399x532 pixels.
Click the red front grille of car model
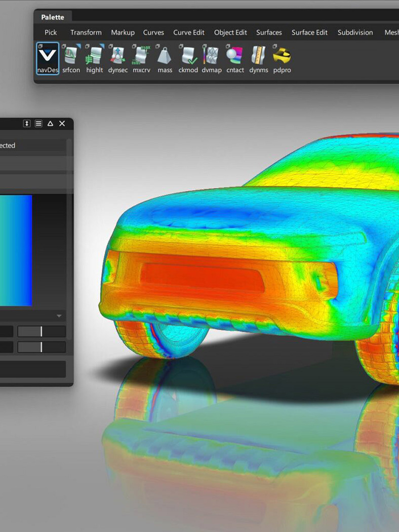pos(203,278)
